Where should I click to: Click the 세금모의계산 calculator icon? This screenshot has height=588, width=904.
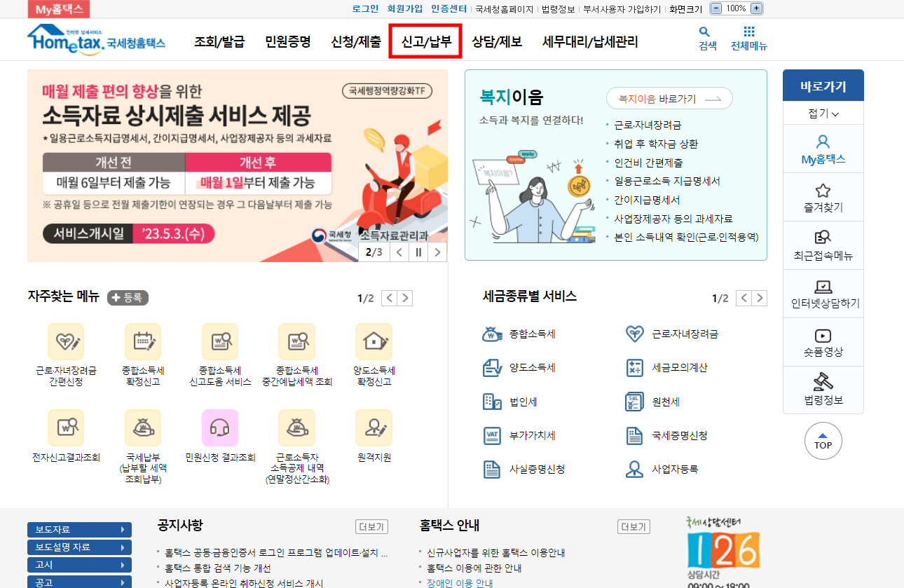tap(634, 367)
